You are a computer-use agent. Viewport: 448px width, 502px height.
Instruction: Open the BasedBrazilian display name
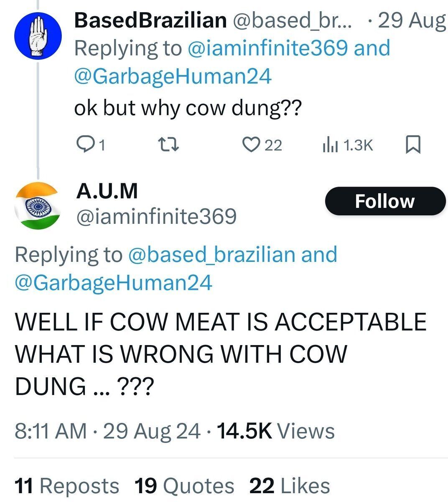coord(150,20)
